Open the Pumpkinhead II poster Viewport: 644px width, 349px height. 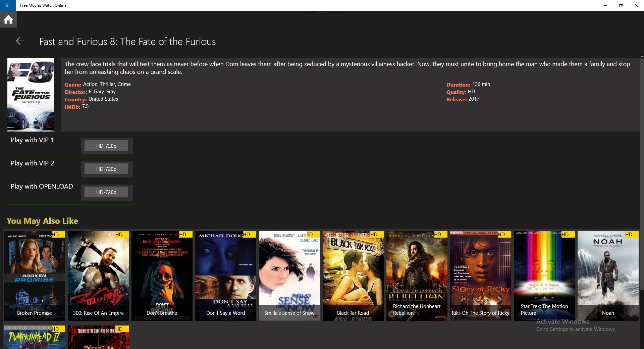(35, 337)
